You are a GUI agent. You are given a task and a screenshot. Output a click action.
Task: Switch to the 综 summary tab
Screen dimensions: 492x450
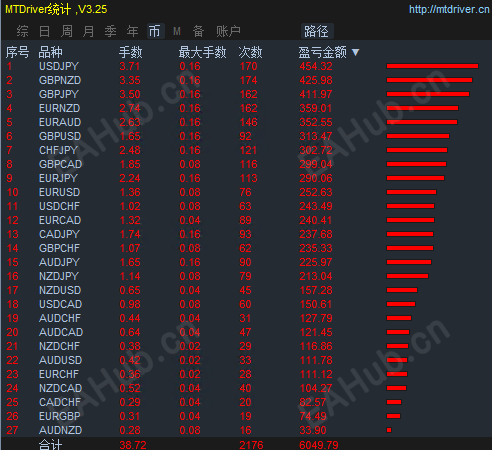(x=22, y=31)
